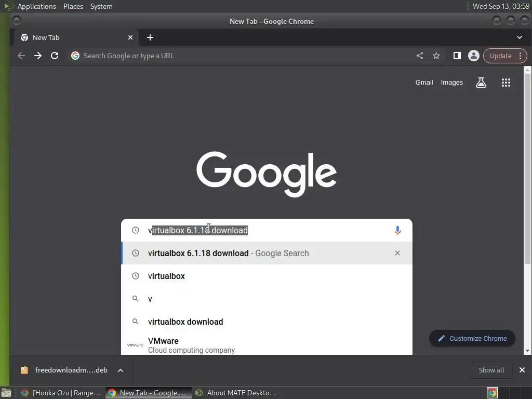
Task: Click the clock icon beside the search input
Action: pyautogui.click(x=136, y=230)
